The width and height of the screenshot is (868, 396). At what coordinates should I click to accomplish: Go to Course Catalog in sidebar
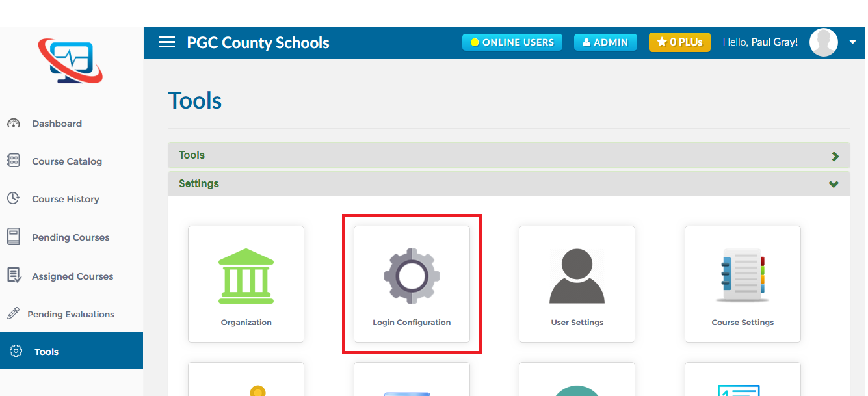[x=67, y=161]
